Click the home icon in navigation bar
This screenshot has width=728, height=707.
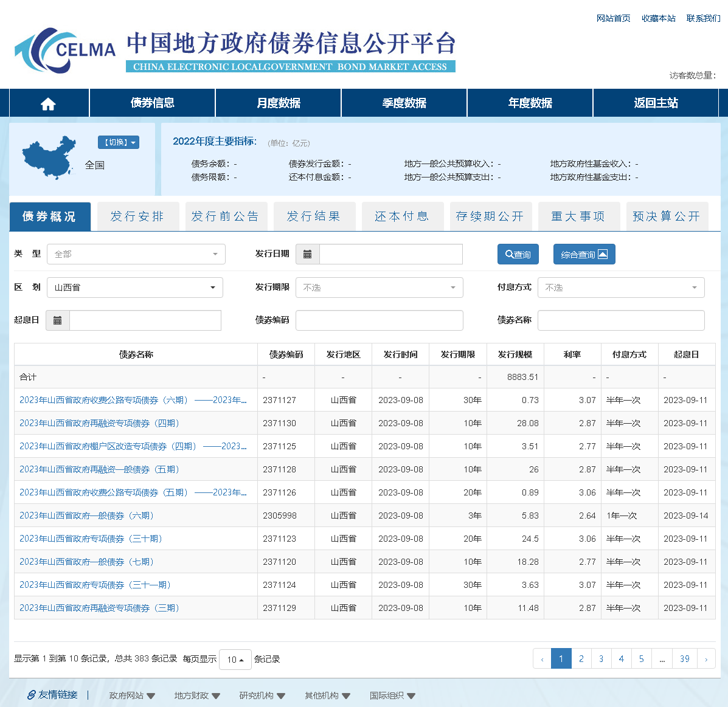click(x=48, y=103)
